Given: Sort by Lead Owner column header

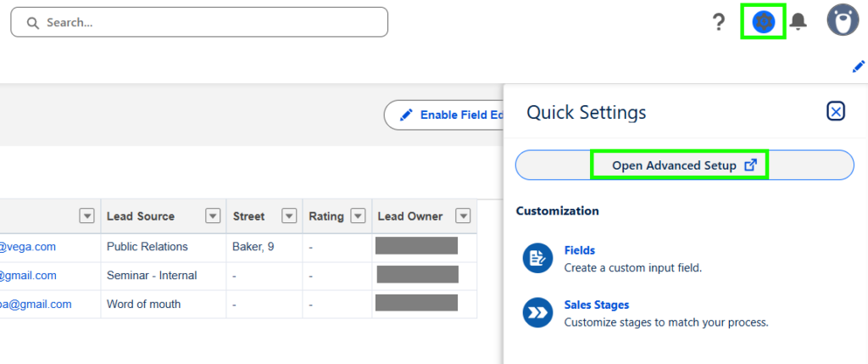Looking at the screenshot, I should pyautogui.click(x=410, y=216).
